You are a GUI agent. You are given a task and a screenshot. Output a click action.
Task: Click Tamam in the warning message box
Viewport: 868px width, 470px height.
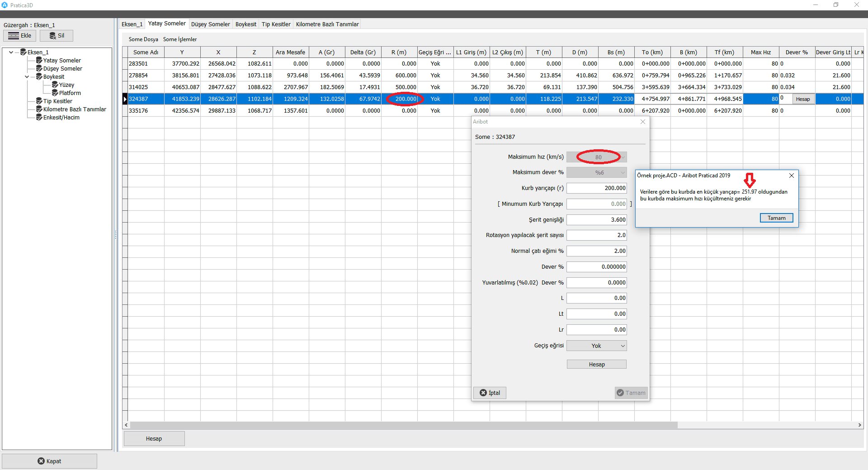point(776,218)
